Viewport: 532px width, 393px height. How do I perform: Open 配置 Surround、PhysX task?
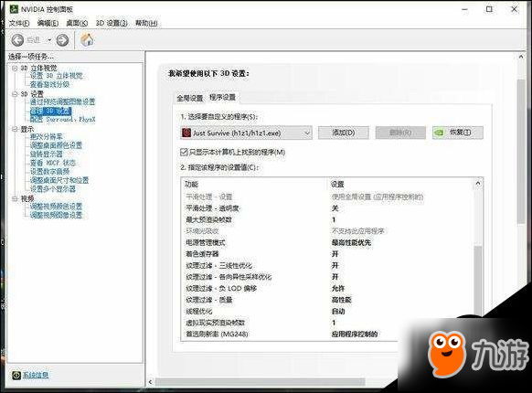tap(62, 120)
